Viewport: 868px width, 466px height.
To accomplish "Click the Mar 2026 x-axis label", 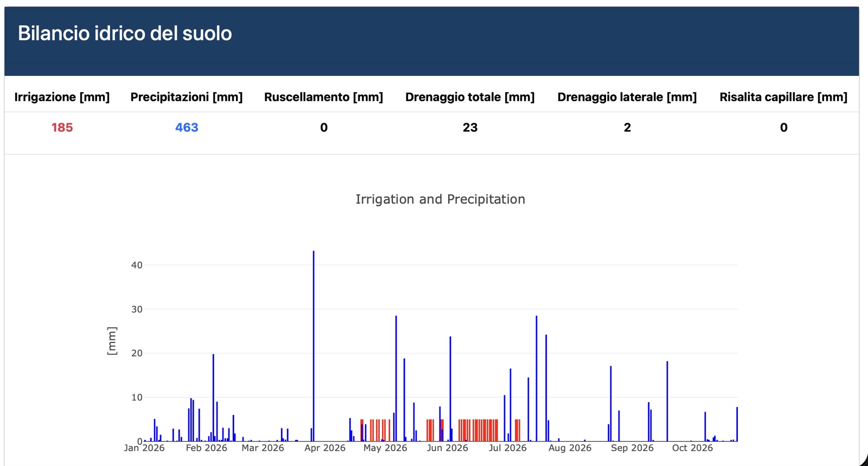I will pos(263,448).
